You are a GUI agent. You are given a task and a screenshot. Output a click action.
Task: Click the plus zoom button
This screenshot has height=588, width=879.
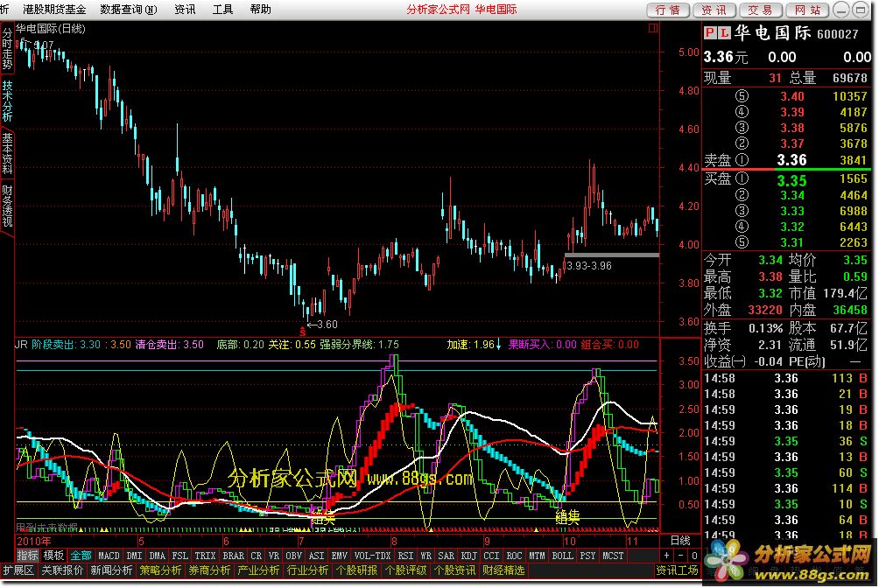[x=666, y=556]
